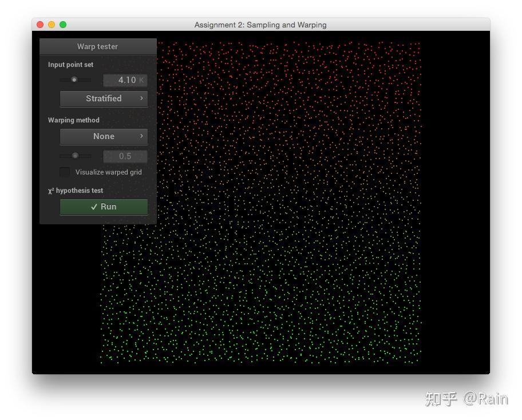Open the Stratified input point set dropdown
This screenshot has height=420, width=522.
click(103, 98)
